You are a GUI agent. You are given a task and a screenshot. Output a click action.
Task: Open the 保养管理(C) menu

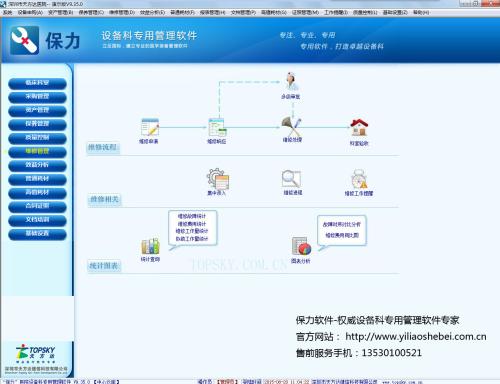91,12
